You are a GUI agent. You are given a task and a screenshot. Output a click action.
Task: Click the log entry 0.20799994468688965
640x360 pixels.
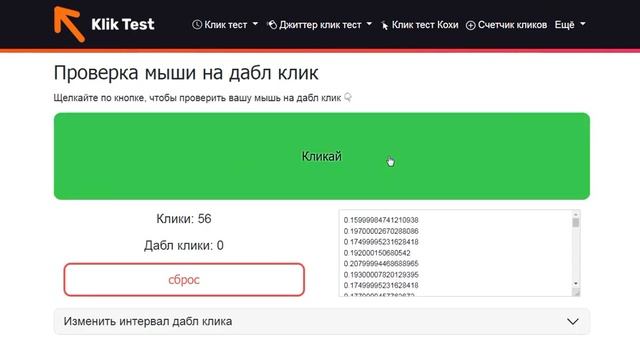point(381,264)
